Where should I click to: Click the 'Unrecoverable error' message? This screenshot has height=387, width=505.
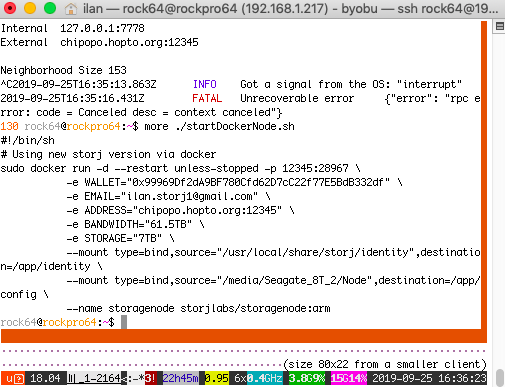297,98
